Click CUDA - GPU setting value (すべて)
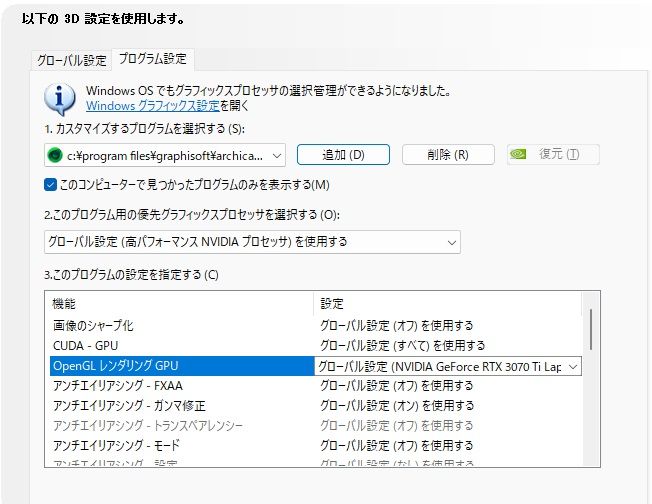Screen dimensions: 652x504 pyautogui.click(x=403, y=346)
